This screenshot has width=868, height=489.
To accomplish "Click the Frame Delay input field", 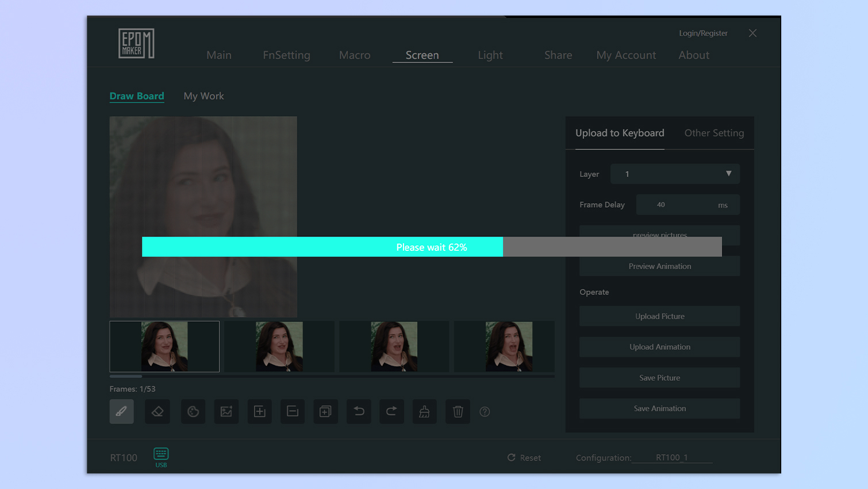I will 675,205.
